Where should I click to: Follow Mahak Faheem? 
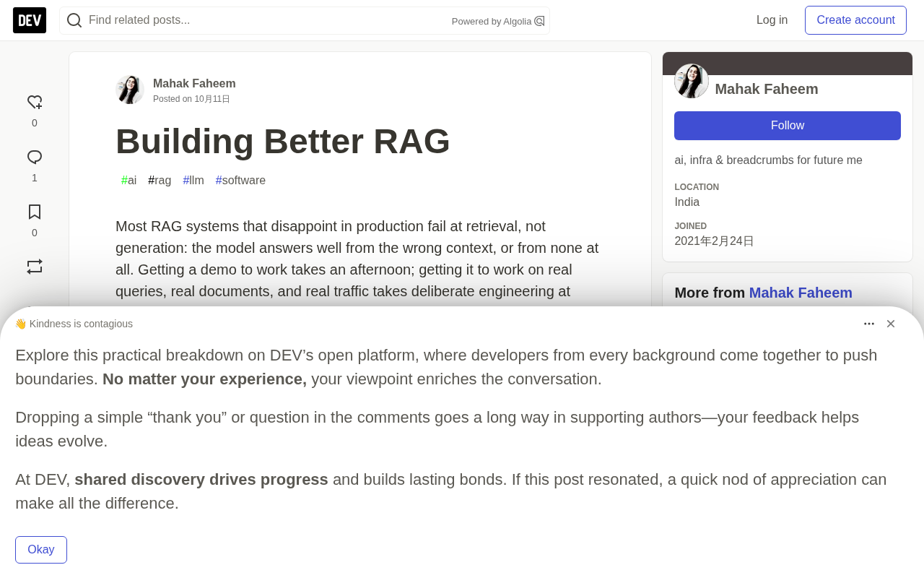[788, 126]
